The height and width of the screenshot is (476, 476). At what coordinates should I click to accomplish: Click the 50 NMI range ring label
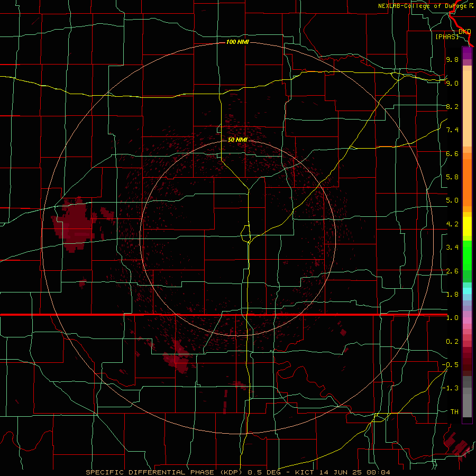[237, 140]
